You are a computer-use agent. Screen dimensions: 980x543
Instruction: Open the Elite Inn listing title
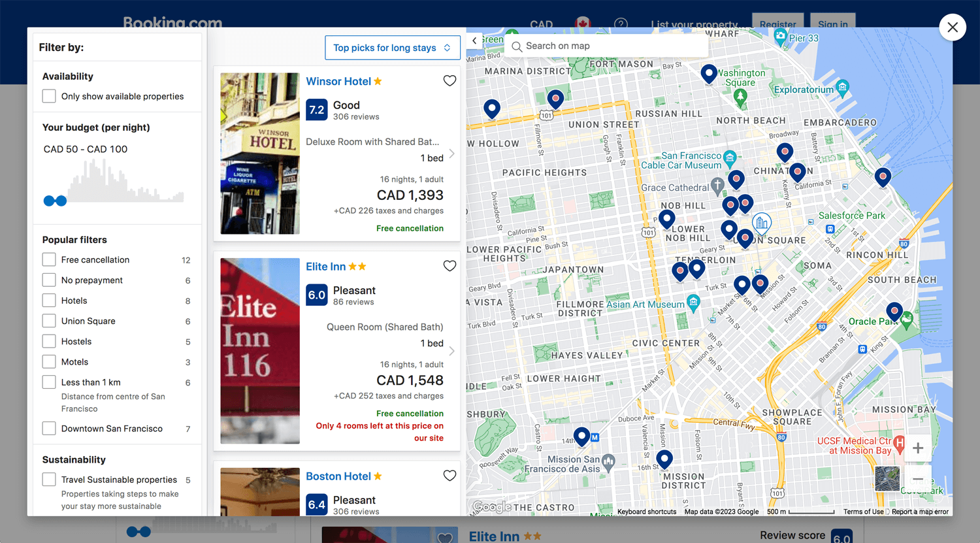coord(326,267)
